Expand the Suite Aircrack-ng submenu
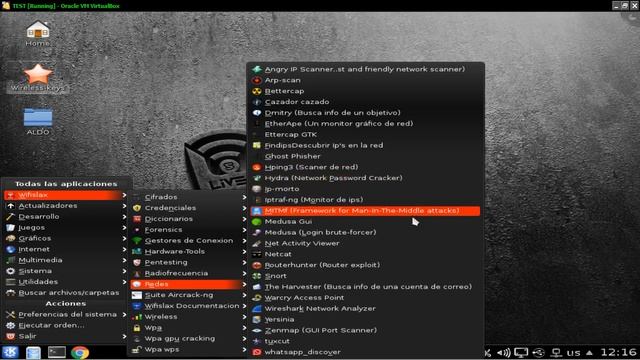The height and width of the screenshot is (360, 640). [x=189, y=295]
